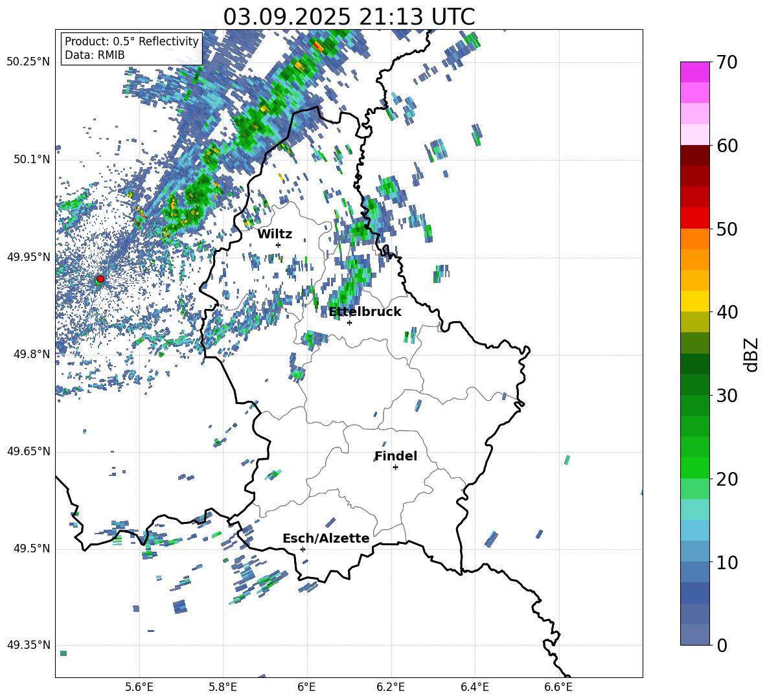
Task: Click the colorbar 20 tick value
Action: (727, 479)
